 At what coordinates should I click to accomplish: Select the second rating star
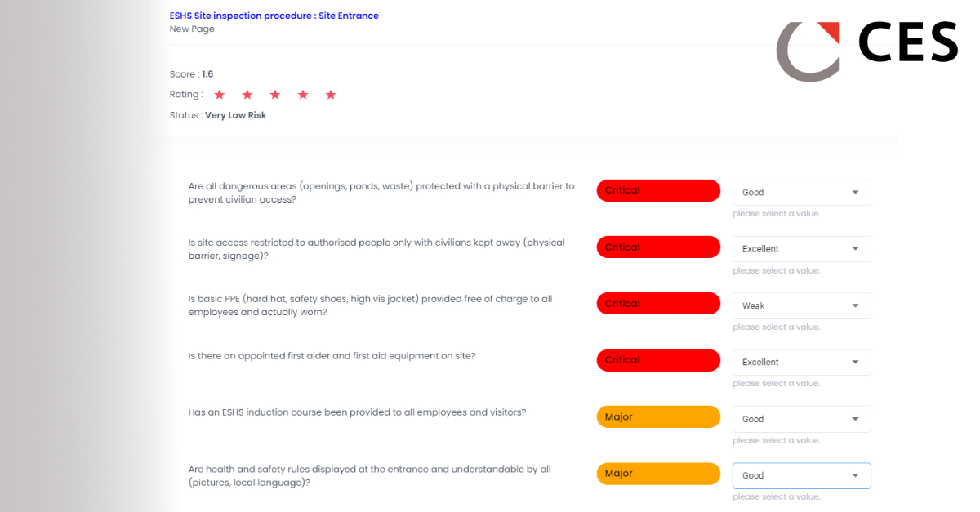(x=247, y=95)
